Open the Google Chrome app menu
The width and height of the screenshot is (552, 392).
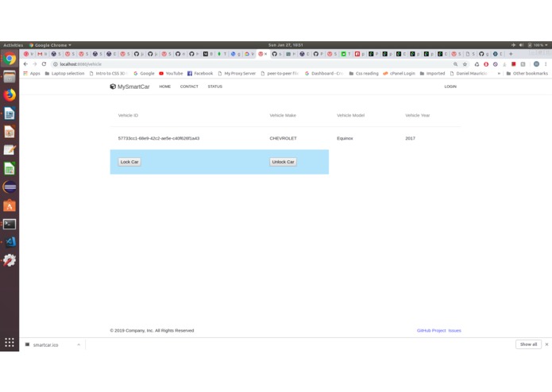[x=50, y=45]
